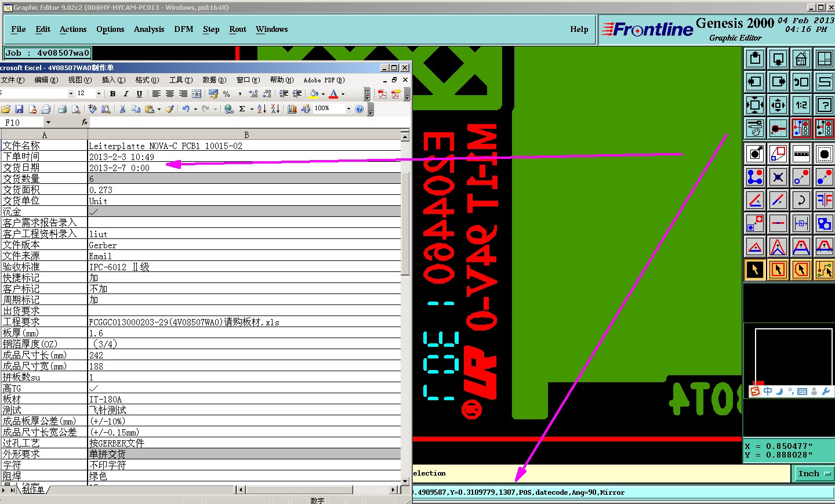The image size is (835, 504).
Task: Open the Analysis menu in Genesis
Action: (149, 30)
